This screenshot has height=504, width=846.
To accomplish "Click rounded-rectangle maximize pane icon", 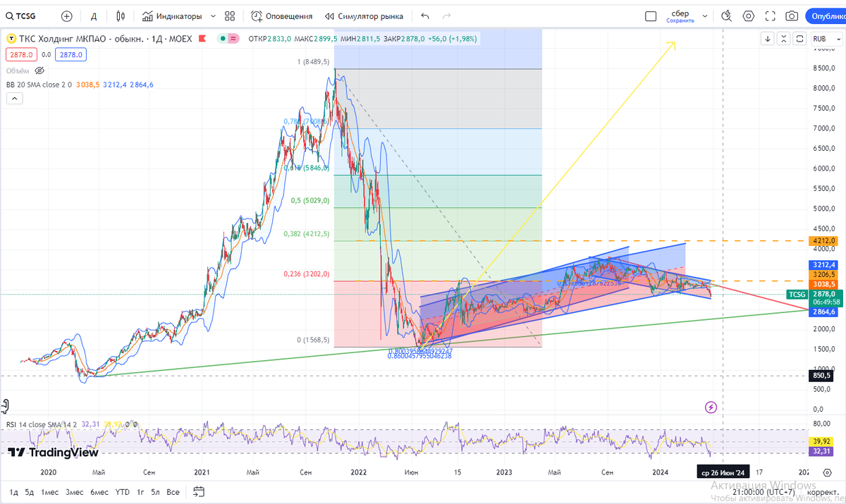I will [799, 39].
